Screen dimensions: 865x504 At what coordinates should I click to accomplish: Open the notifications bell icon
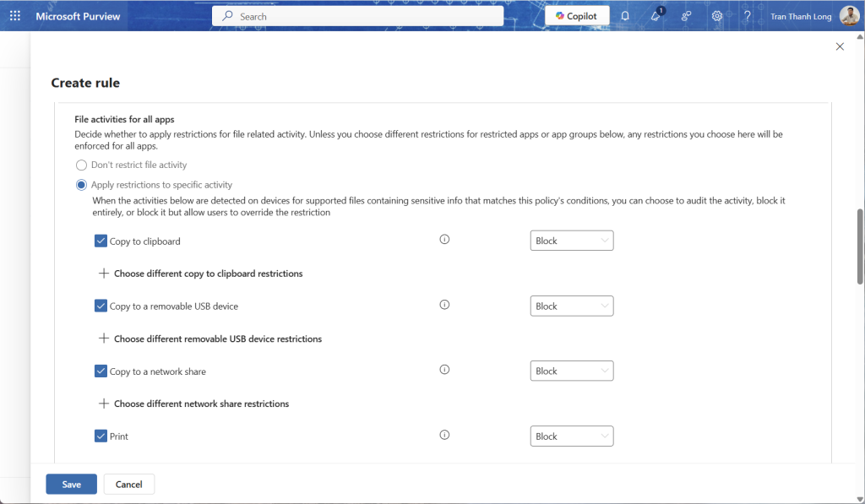click(625, 16)
